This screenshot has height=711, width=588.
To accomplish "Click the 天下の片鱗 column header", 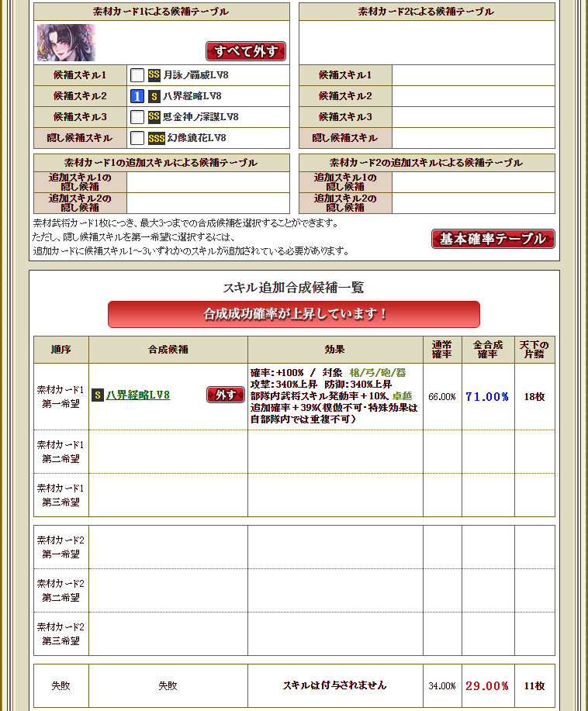I will pyautogui.click(x=534, y=350).
